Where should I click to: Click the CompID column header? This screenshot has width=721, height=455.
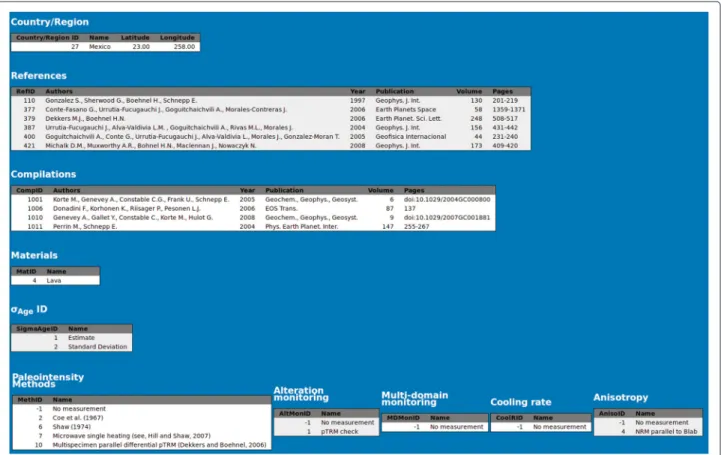click(29, 190)
